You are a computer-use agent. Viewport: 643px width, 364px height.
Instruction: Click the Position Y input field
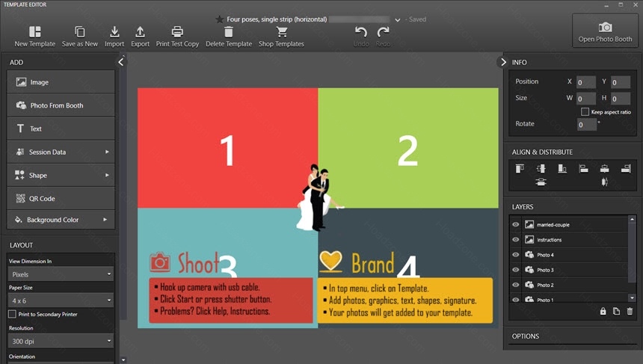(x=621, y=82)
